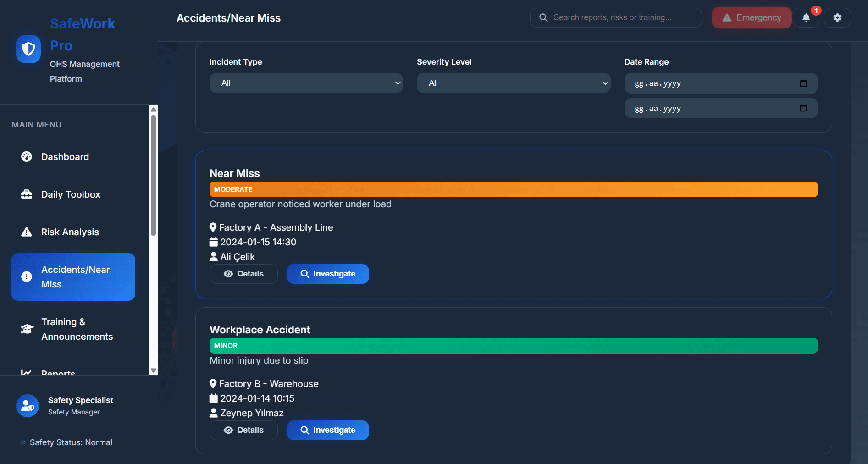Click the SafeWork Pro shield logo

click(28, 49)
